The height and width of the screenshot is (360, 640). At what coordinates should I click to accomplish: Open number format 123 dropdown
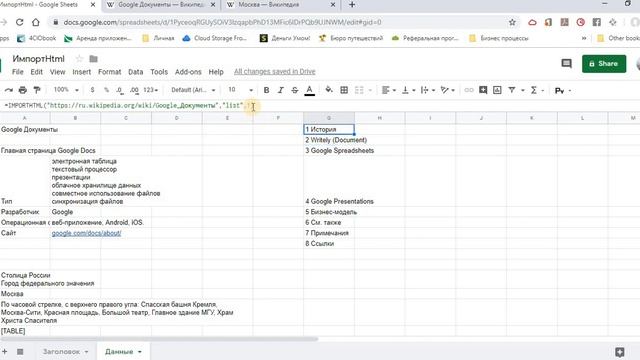coord(151,90)
